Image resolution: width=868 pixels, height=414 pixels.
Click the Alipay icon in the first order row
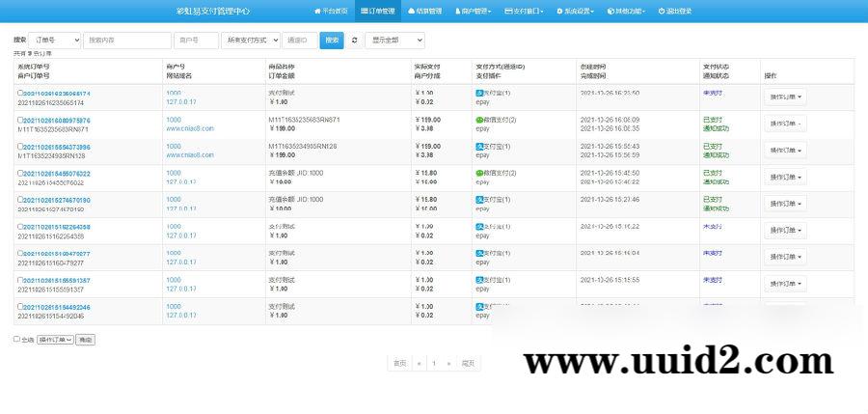(x=479, y=94)
